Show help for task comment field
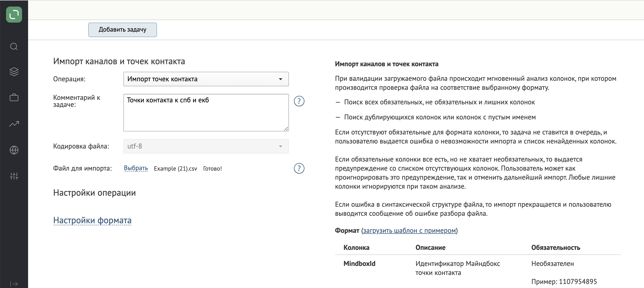644x288 pixels. (x=299, y=101)
